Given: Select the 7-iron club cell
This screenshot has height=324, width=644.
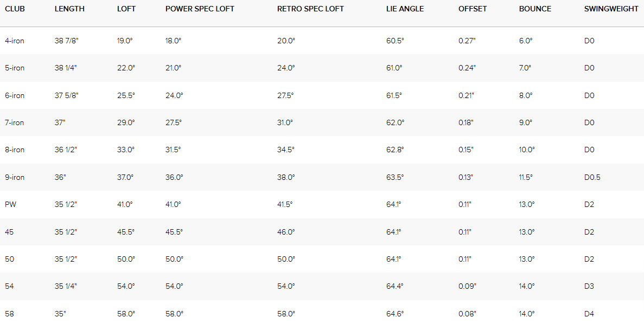Looking at the screenshot, I should coord(15,122).
